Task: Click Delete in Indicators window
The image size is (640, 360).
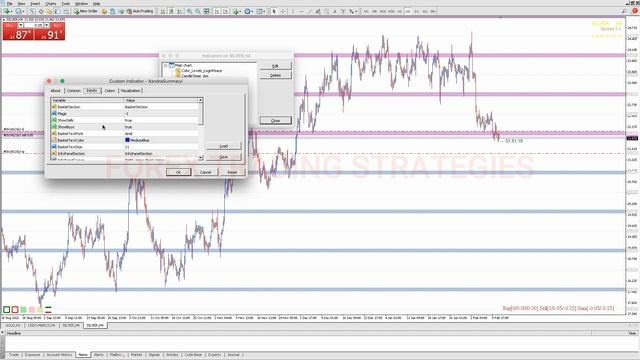Action: [x=276, y=76]
